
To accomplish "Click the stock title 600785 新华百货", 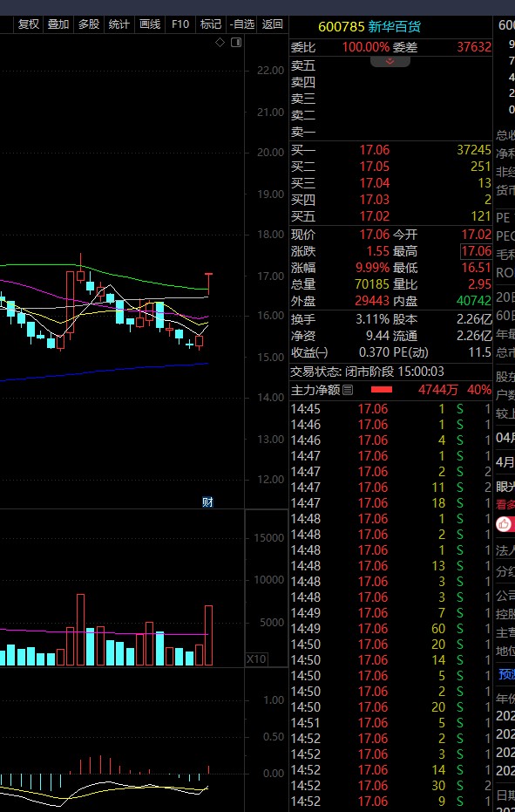I will pos(369,26).
